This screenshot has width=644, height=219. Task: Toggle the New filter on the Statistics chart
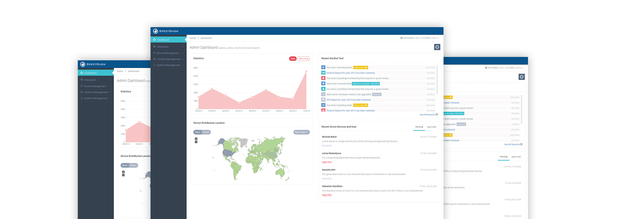point(293,59)
